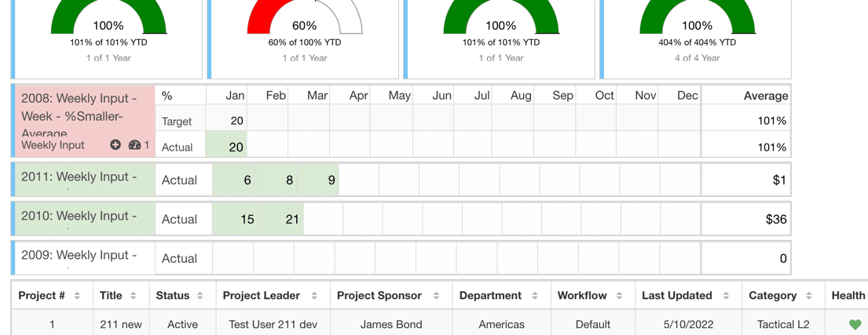Click the green heart Health icon
Screen dimensions: 868x335
click(855, 324)
